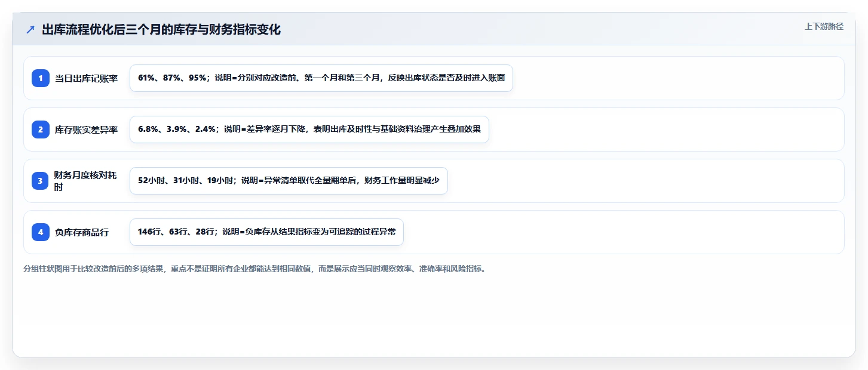Click the number 2 badge for 库存账实差异率
The height and width of the screenshot is (370, 868).
pos(41,129)
